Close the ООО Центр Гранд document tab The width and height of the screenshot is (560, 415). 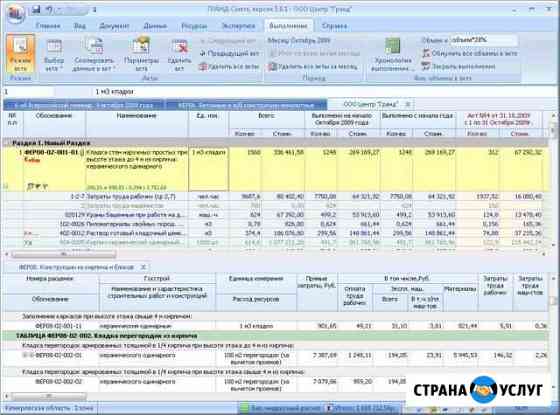408,105
